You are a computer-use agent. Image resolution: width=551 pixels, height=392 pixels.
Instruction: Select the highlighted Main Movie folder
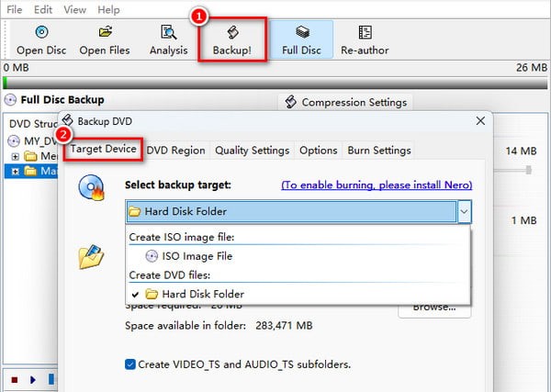40,171
